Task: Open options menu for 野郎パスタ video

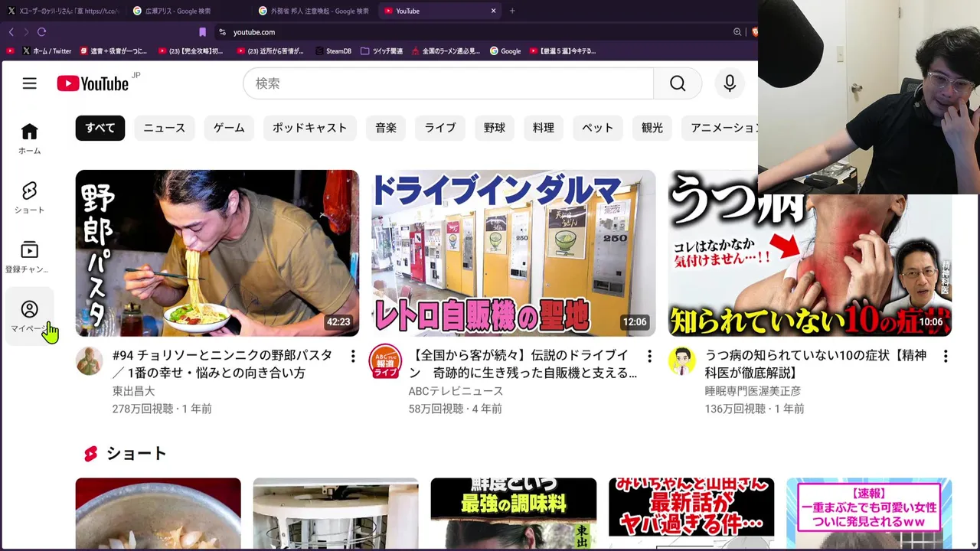Action: pyautogui.click(x=353, y=356)
